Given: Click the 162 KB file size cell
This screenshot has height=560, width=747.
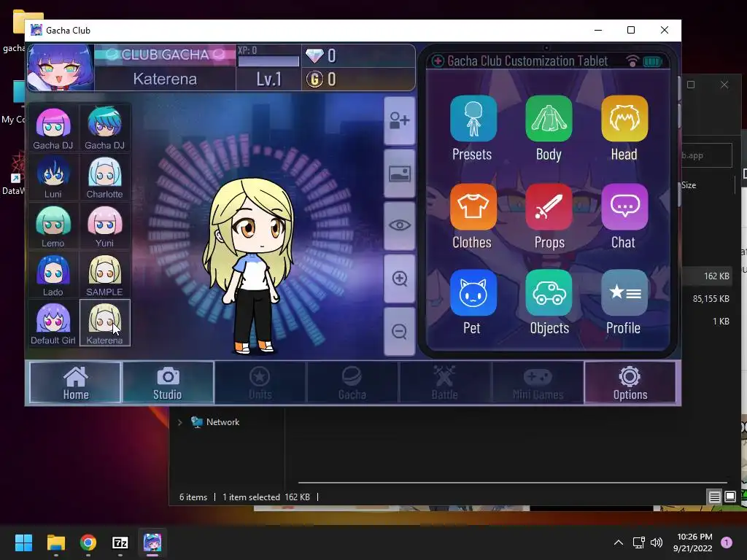Looking at the screenshot, I should click(716, 276).
